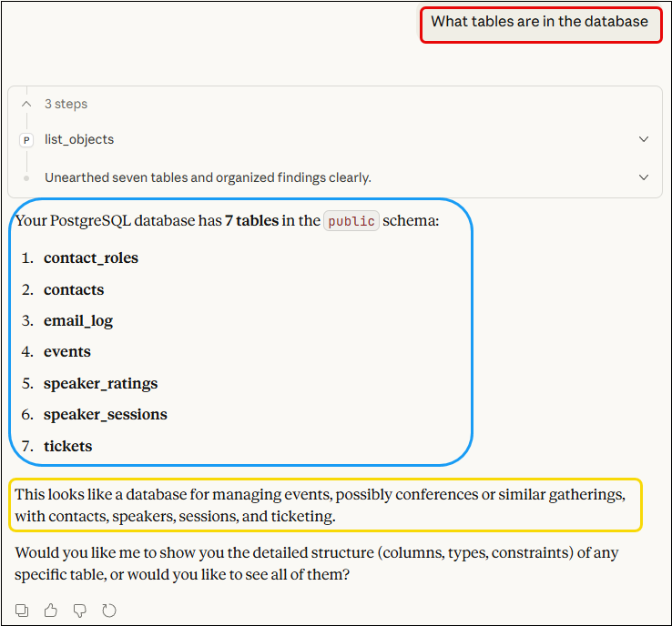This screenshot has width=672, height=626.
Task: Retry the response with the regenerate icon
Action: tap(108, 611)
